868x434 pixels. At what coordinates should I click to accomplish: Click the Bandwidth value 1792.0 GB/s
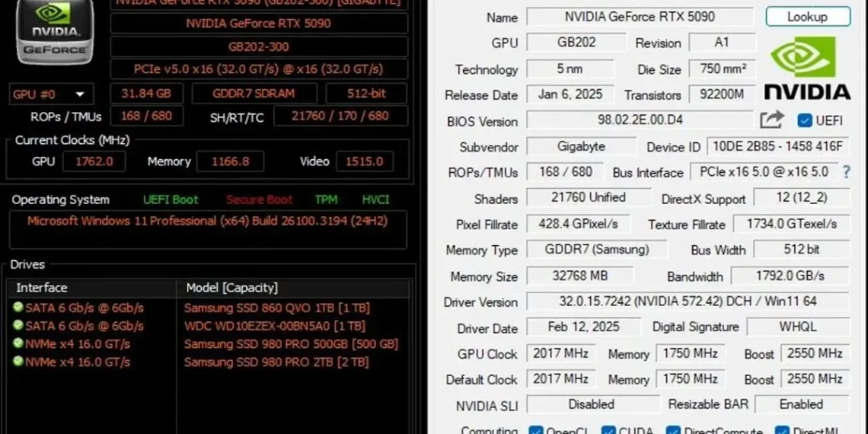(x=790, y=275)
